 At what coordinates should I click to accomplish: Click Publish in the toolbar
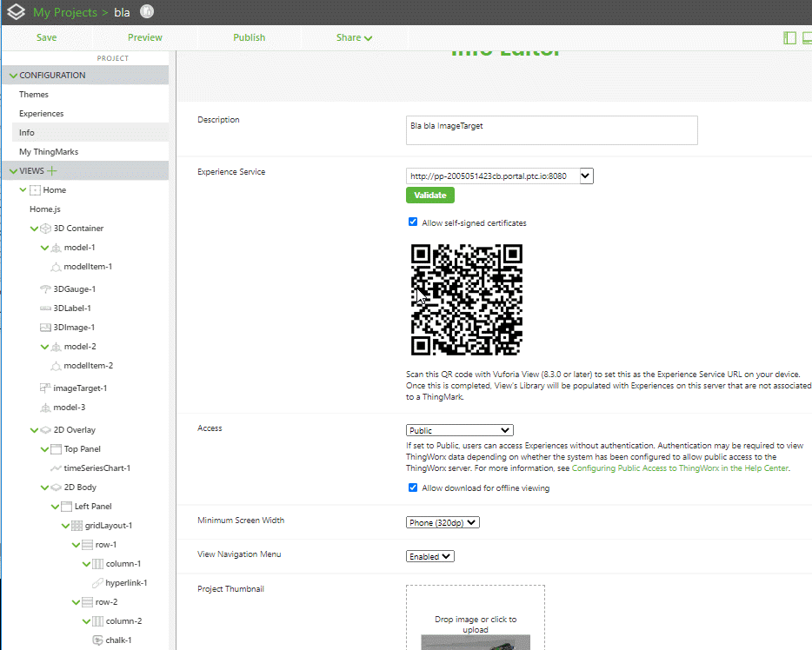click(x=250, y=37)
